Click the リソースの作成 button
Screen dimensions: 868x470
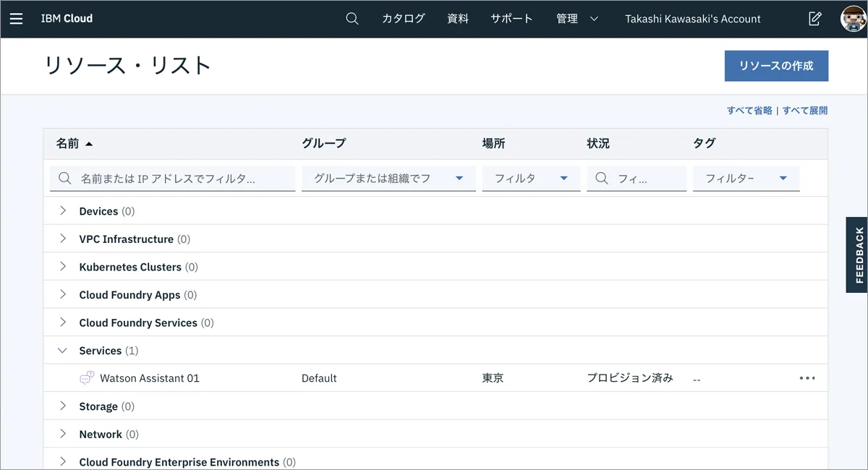click(776, 66)
